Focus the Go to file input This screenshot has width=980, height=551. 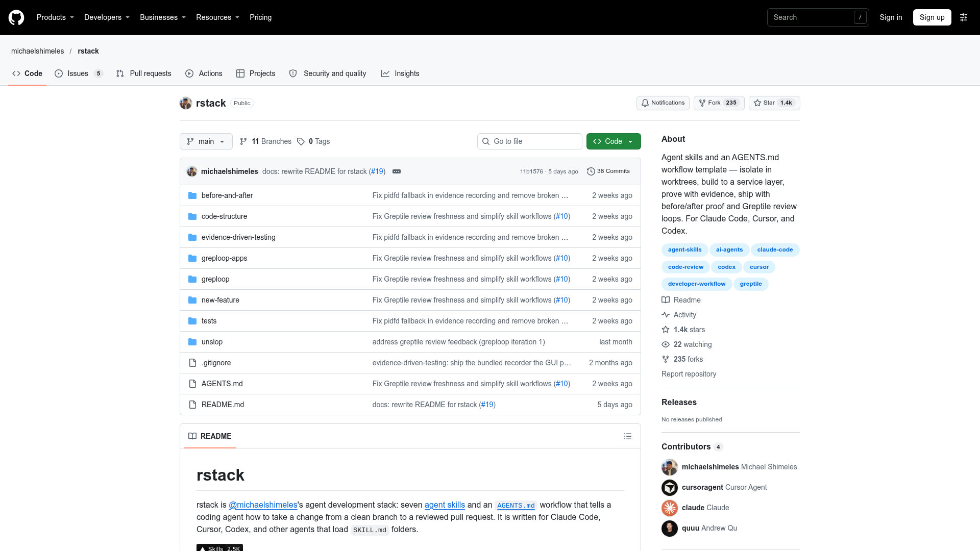pyautogui.click(x=530, y=141)
